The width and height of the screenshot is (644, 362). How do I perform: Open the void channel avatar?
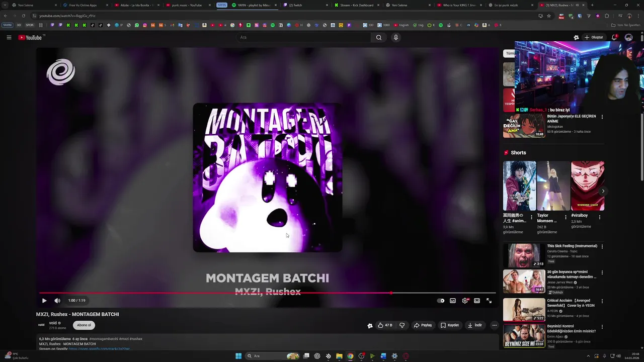click(41, 325)
